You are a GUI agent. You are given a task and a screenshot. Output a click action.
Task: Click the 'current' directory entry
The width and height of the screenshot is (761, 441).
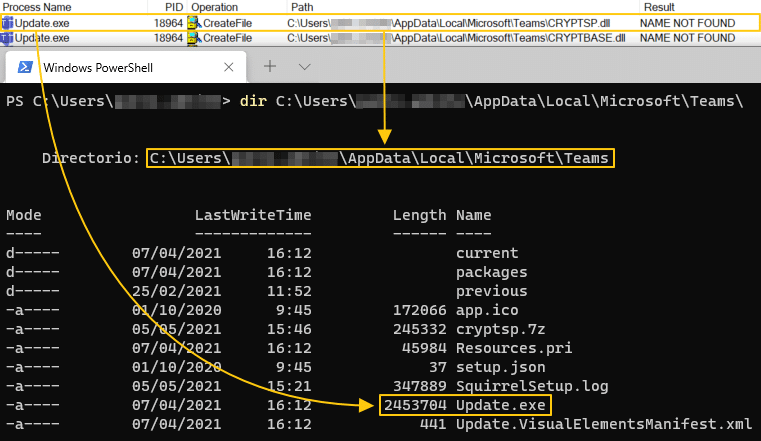coord(487,253)
